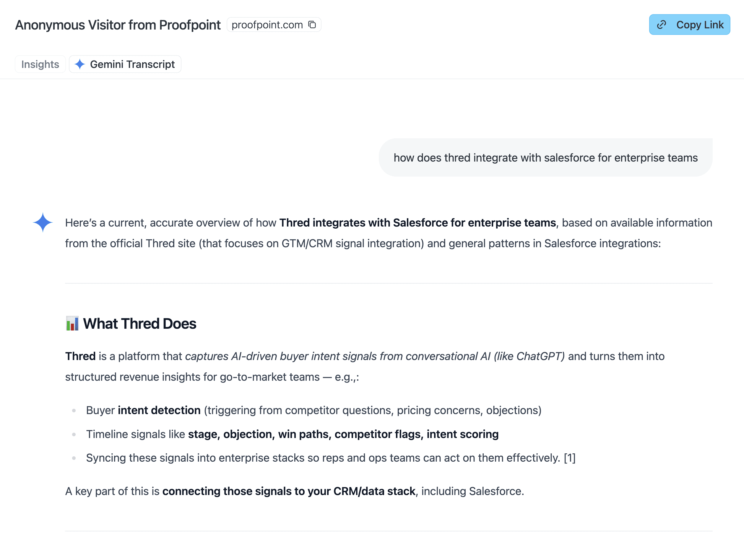Screen dimensions: 744x560
Task: Open the Insights view
Action: point(40,64)
